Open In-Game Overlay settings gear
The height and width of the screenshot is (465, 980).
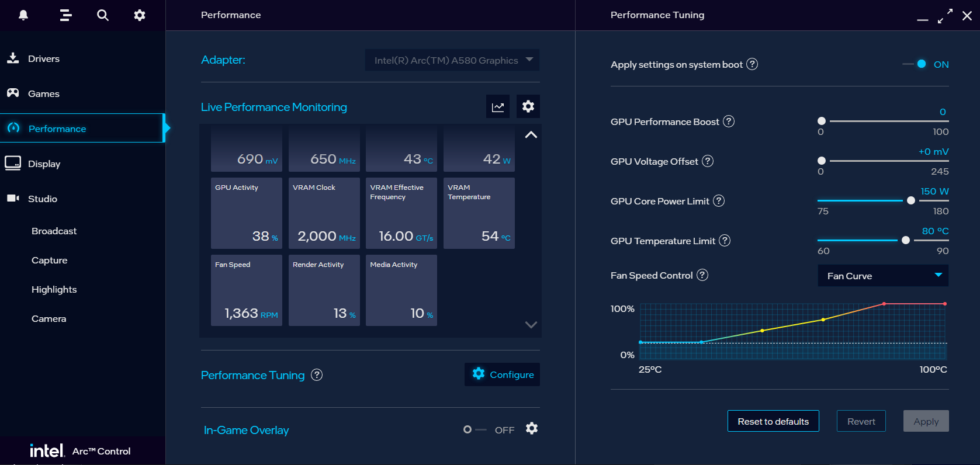[x=532, y=429]
